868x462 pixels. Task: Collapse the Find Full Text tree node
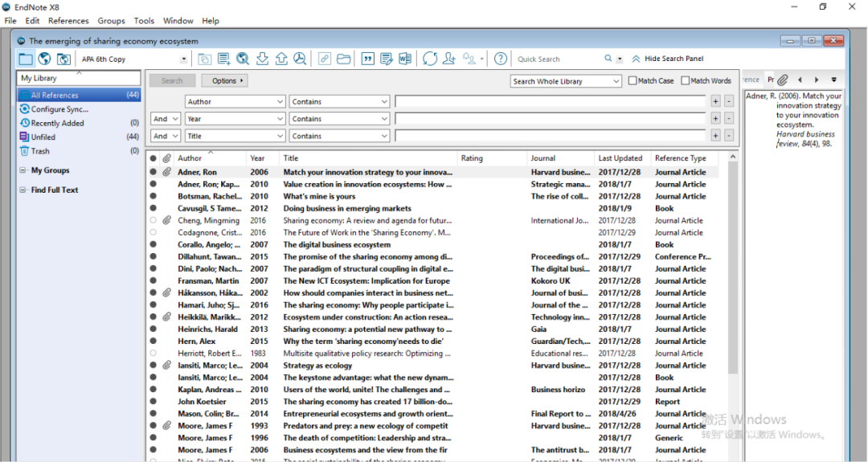coord(23,190)
